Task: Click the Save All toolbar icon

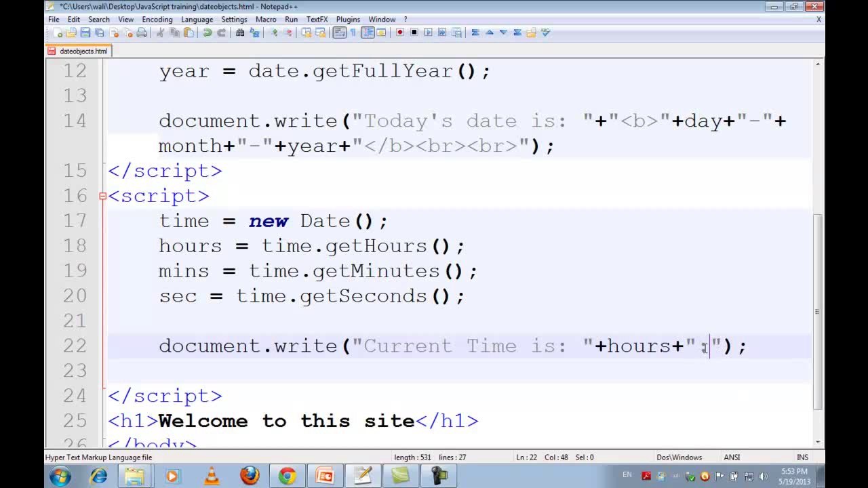Action: (x=99, y=33)
